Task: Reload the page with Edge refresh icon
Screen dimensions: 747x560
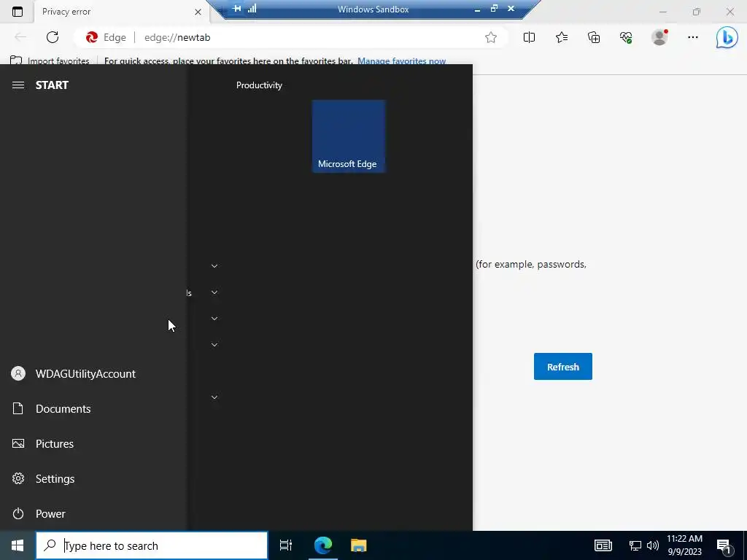Action: pyautogui.click(x=53, y=37)
